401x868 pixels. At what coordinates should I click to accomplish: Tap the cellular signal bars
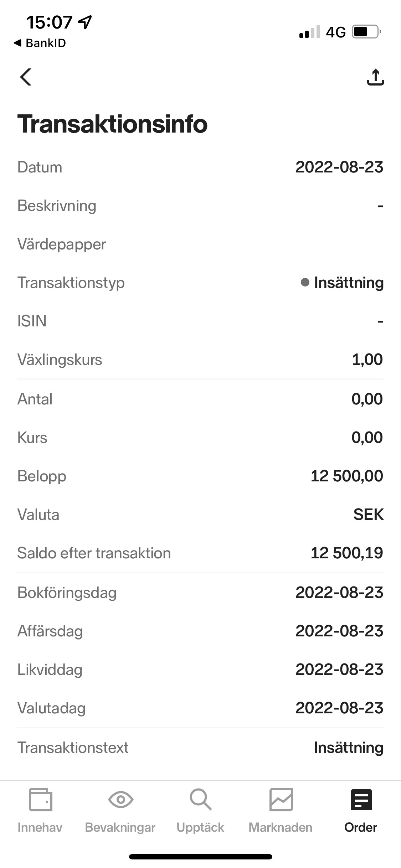(309, 32)
